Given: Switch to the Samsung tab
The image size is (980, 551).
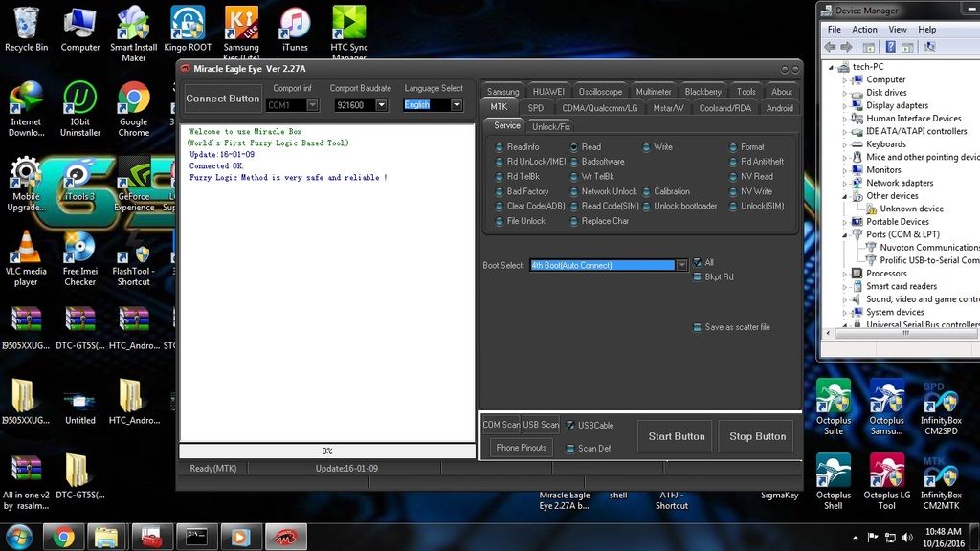Looking at the screenshot, I should (502, 92).
